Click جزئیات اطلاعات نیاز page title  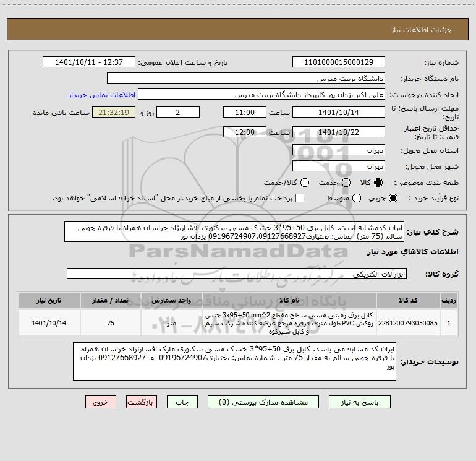(422, 30)
